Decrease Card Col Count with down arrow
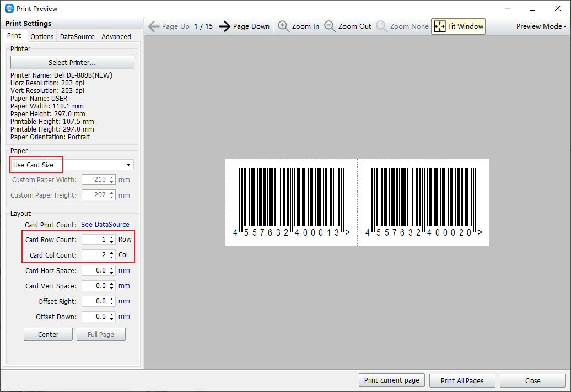The width and height of the screenshot is (571, 392). (112, 258)
